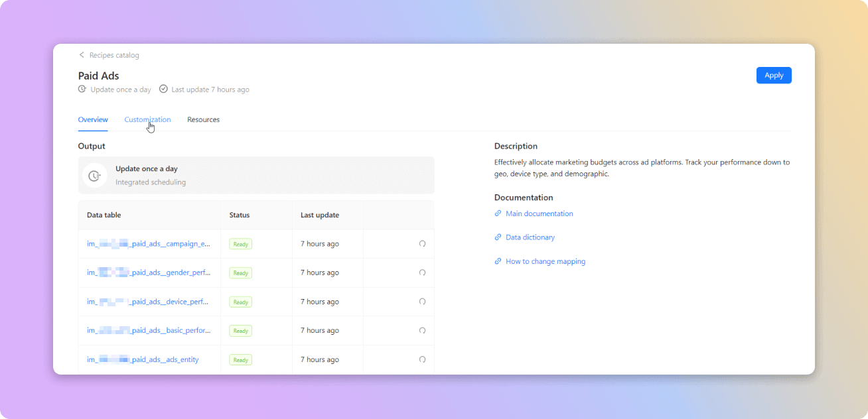The height and width of the screenshot is (419, 868).
Task: Click the refresh icon for gender_perf row
Action: 422,272
